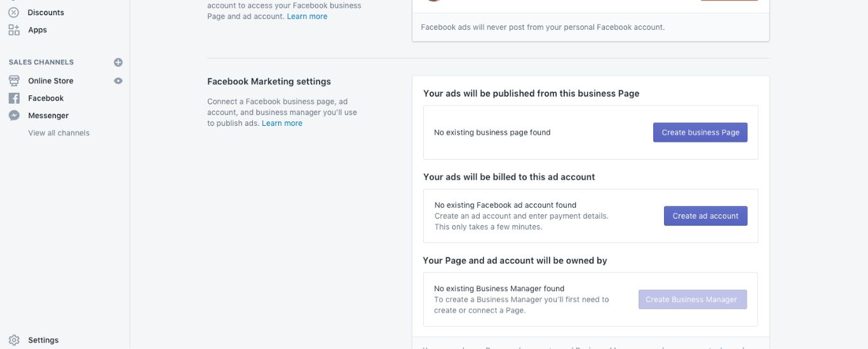
Task: Select the Online Store text label
Action: click(x=51, y=81)
